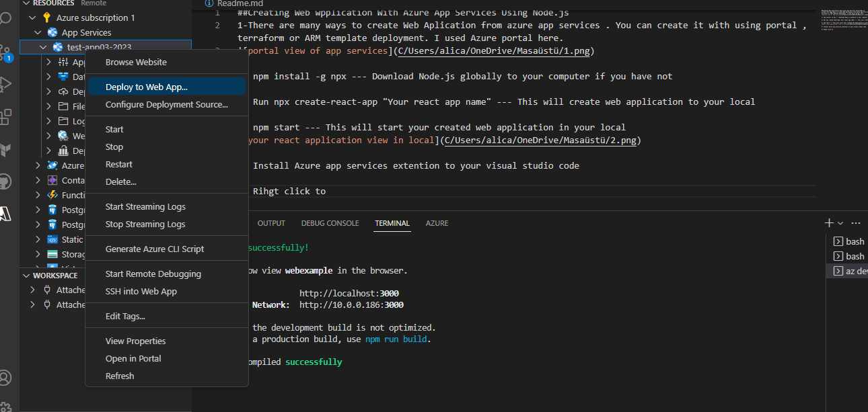Screen dimensions: 868x412
Task: Select the Static Web Apps icon
Action: coord(52,239)
